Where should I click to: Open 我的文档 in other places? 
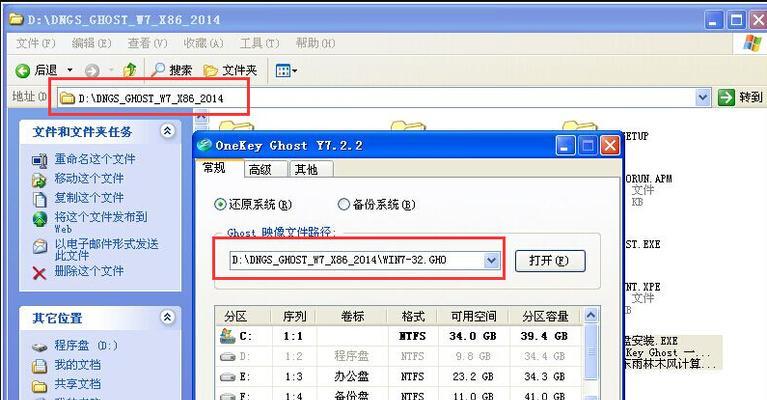pos(77,365)
